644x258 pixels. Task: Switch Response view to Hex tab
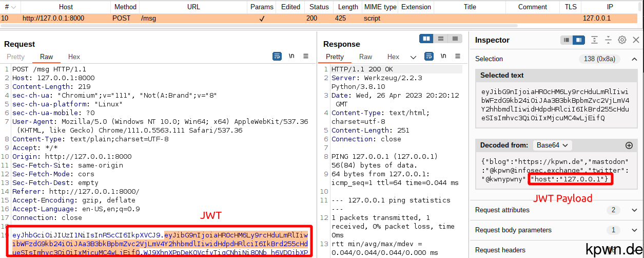[x=393, y=57]
